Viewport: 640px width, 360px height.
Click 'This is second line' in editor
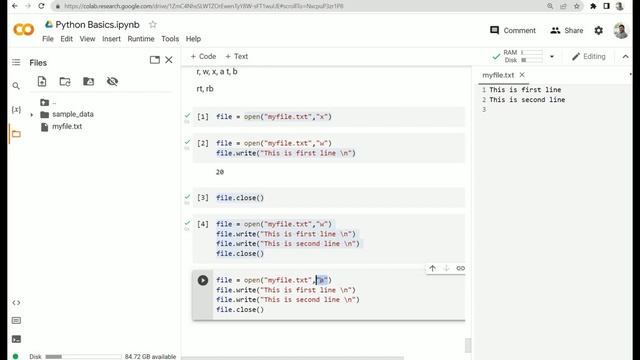(x=527, y=100)
